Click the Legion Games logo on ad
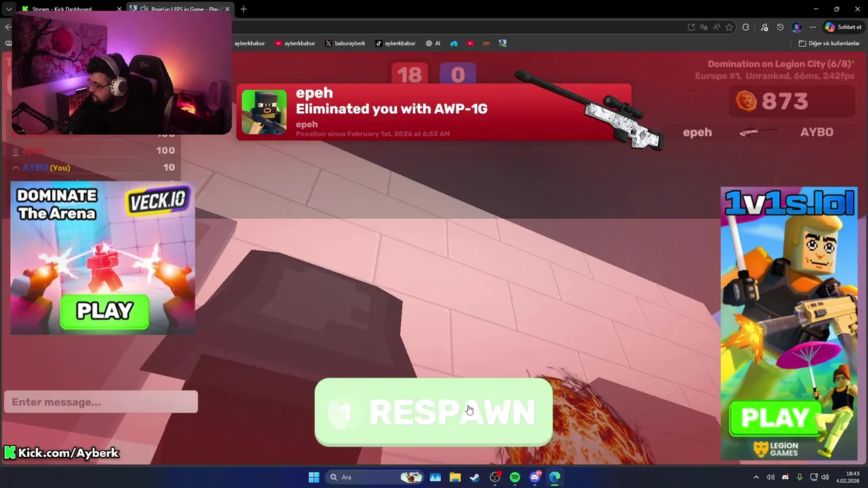The width and height of the screenshot is (868, 488). pos(775,449)
